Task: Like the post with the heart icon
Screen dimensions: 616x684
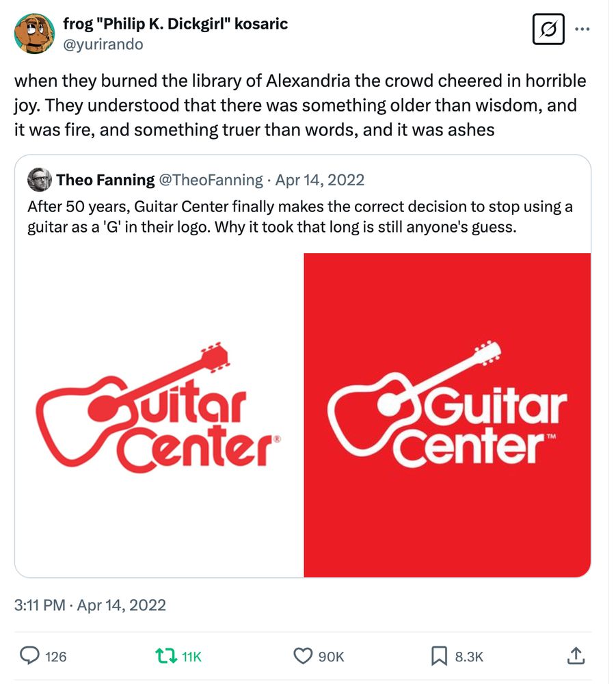Action: 302,656
